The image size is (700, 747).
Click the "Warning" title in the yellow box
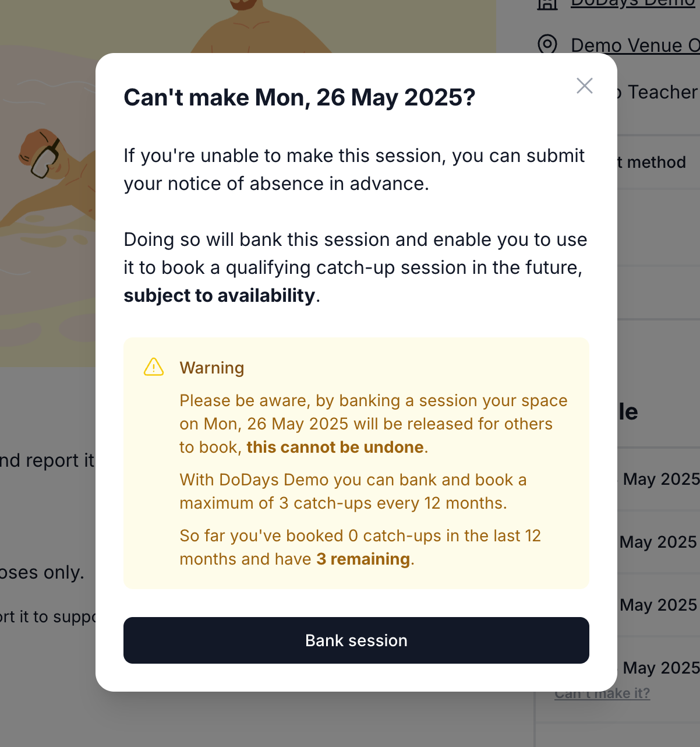tap(212, 368)
